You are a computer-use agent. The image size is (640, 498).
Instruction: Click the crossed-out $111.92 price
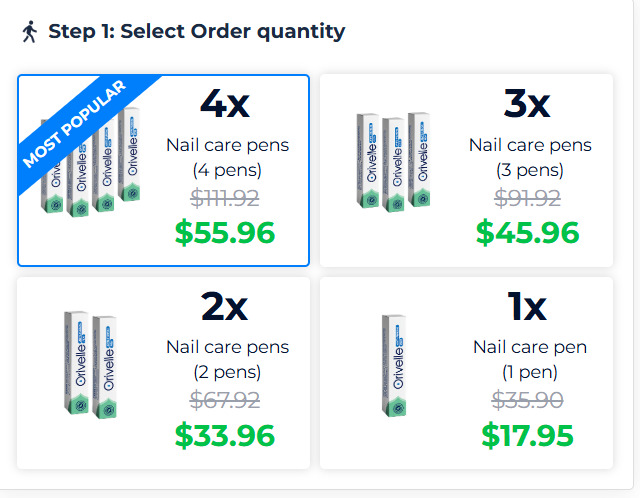coord(227,198)
